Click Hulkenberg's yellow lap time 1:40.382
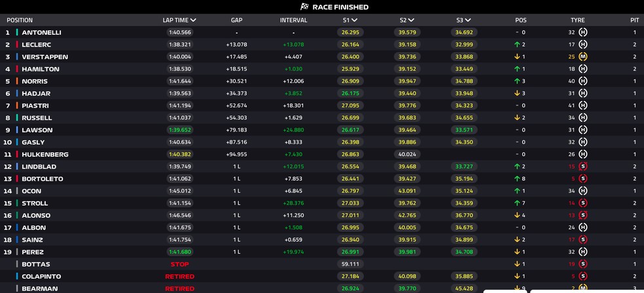This screenshot has height=293, width=644. (x=180, y=154)
